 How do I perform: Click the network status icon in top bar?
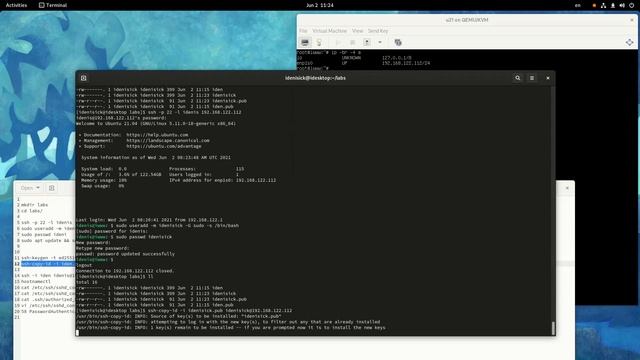point(603,5)
